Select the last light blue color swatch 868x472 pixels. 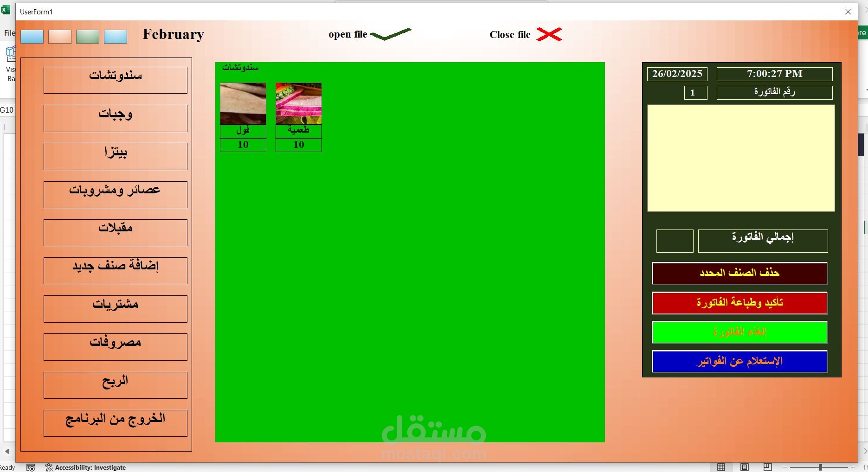coord(116,37)
